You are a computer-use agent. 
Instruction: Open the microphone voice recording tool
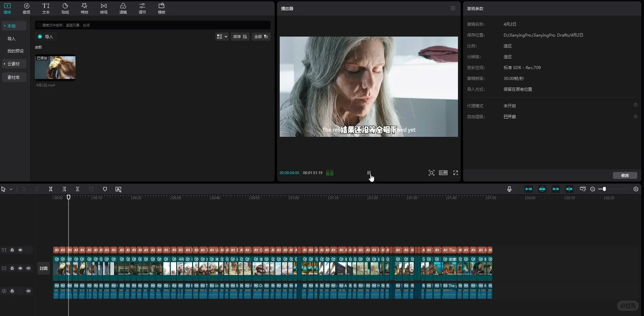(x=509, y=189)
